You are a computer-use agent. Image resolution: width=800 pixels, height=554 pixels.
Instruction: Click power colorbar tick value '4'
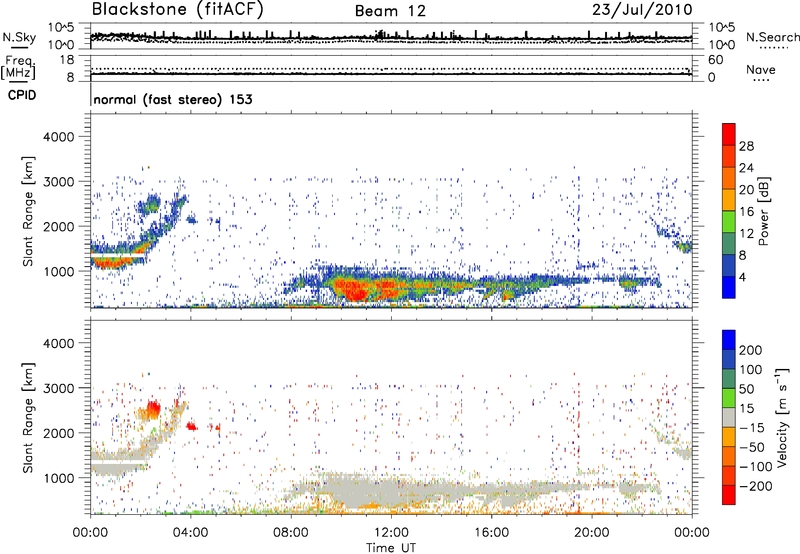coord(742,277)
